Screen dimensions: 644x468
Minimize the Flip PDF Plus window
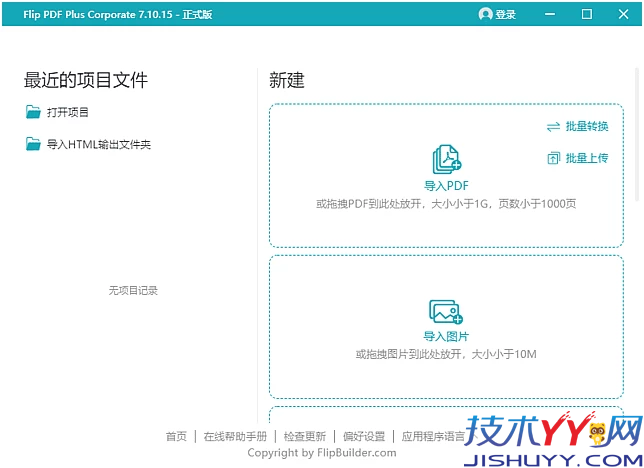click(x=550, y=14)
